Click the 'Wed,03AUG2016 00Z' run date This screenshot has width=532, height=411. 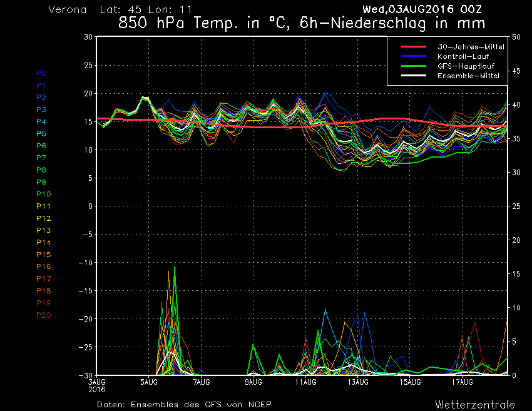(x=422, y=9)
